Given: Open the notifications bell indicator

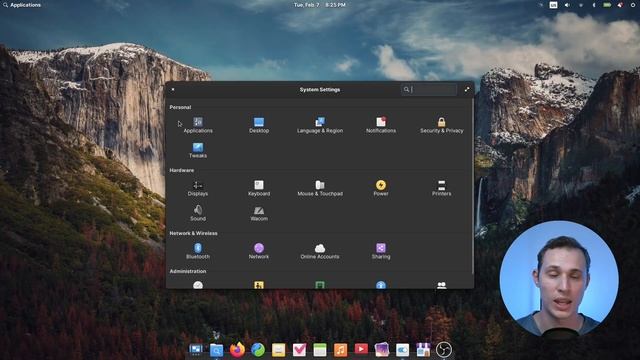Looking at the screenshot, I should [x=620, y=5].
